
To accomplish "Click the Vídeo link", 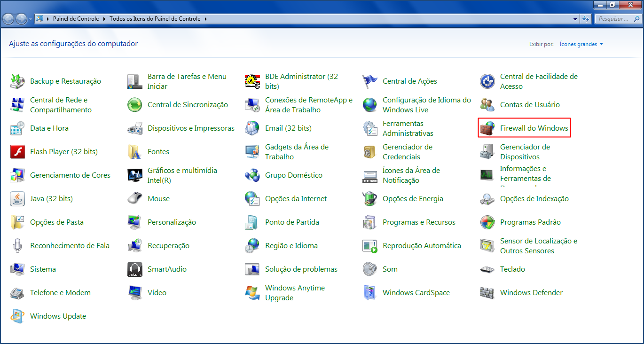I will tap(157, 293).
